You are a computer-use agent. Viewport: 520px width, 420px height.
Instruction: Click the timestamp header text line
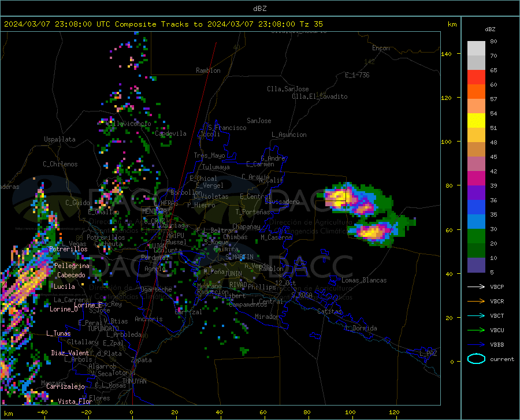163,24
